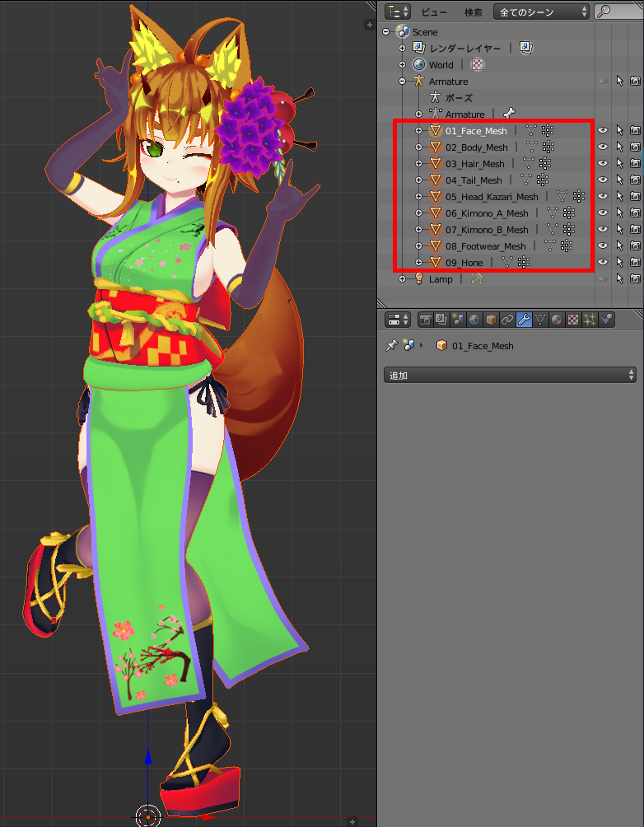Open the Particles properties sparkle tab
Screen dimensions: 644x827
[x=589, y=320]
